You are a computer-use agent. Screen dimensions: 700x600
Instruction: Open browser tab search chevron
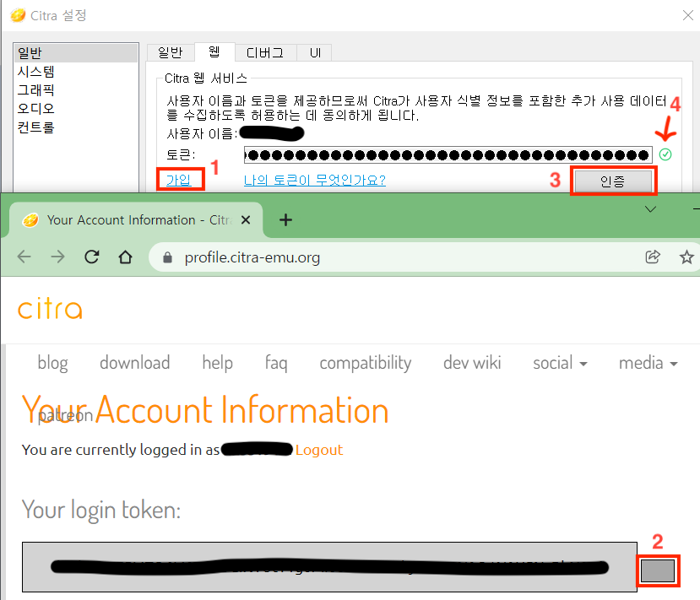click(x=650, y=209)
